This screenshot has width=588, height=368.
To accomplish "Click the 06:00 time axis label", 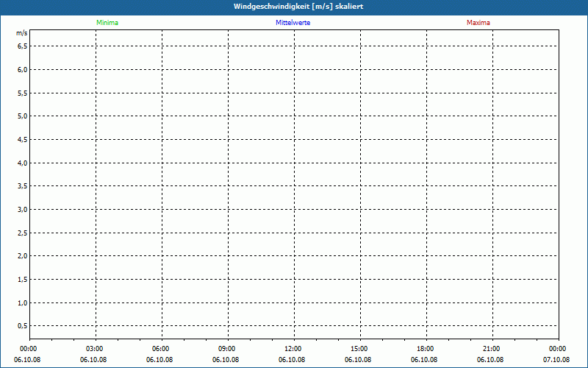I will click(160, 349).
